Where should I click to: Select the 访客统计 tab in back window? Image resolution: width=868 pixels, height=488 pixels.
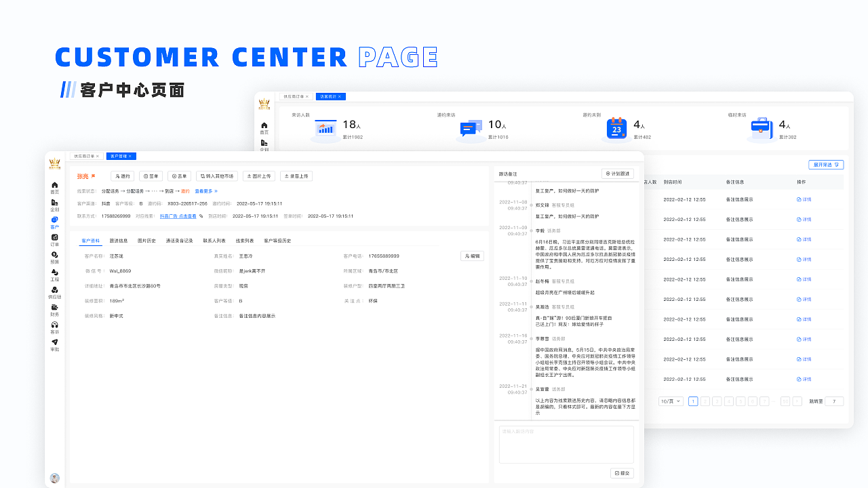[330, 97]
